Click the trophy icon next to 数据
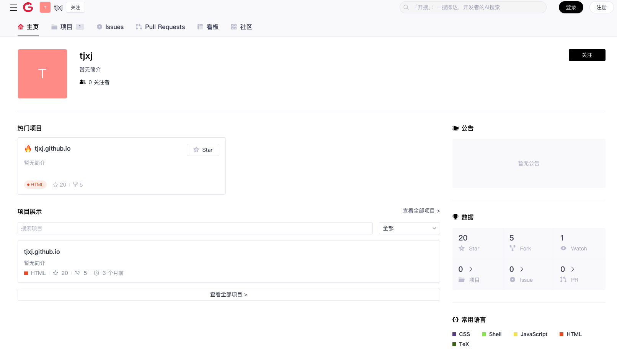The width and height of the screenshot is (617, 364). tap(455, 217)
